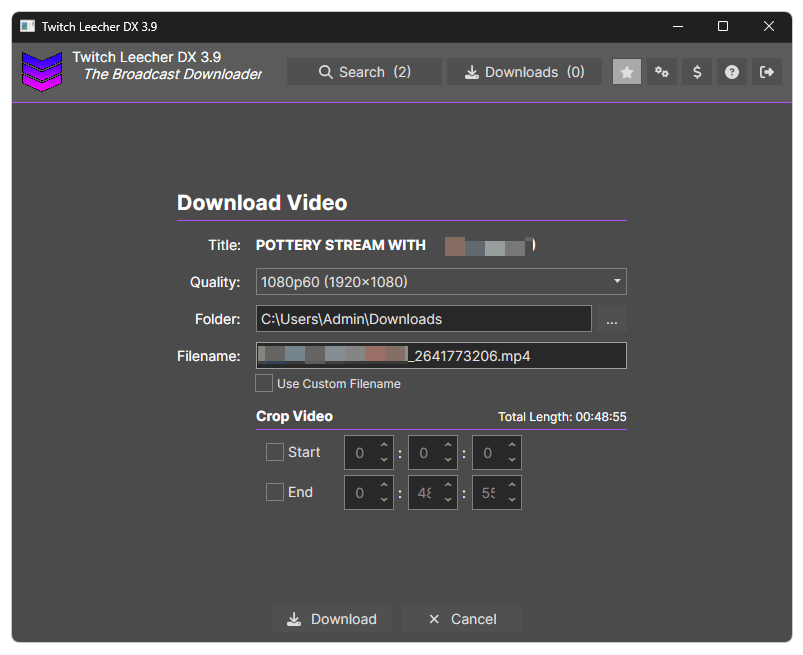Open the favorites star icon
803x655 pixels.
point(627,71)
